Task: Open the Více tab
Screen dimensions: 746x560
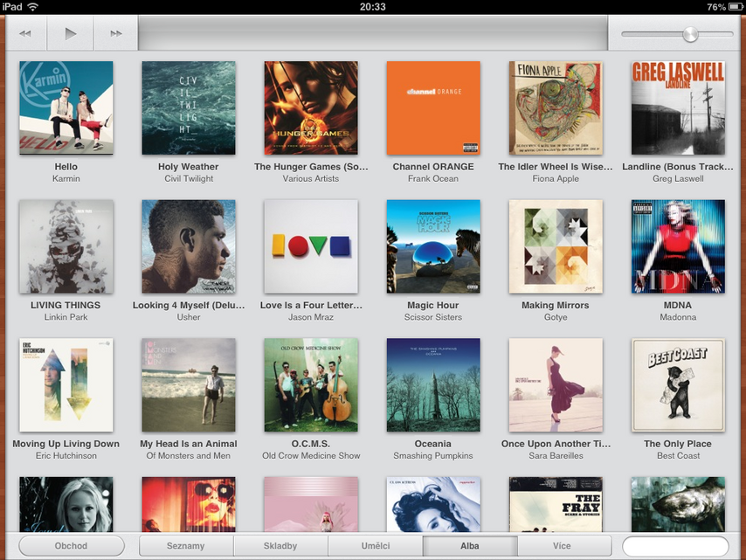Action: [x=562, y=546]
